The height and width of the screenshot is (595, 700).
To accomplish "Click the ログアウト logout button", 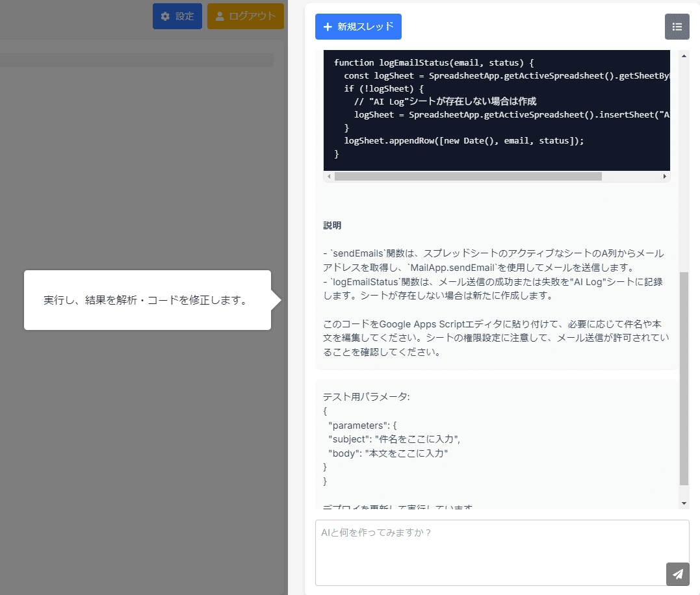I will tap(246, 16).
